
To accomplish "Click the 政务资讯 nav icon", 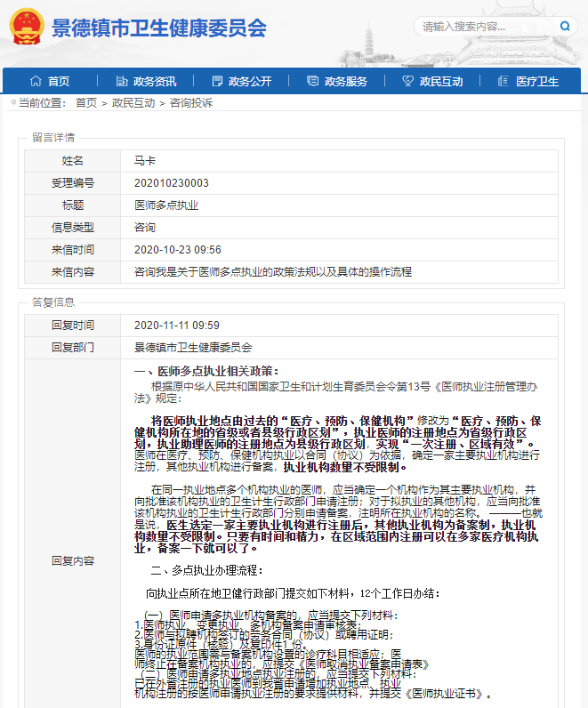I will point(121,81).
